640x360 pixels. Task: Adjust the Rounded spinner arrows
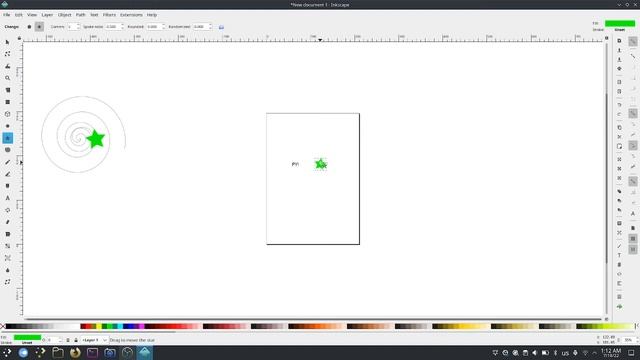[x=163, y=27]
